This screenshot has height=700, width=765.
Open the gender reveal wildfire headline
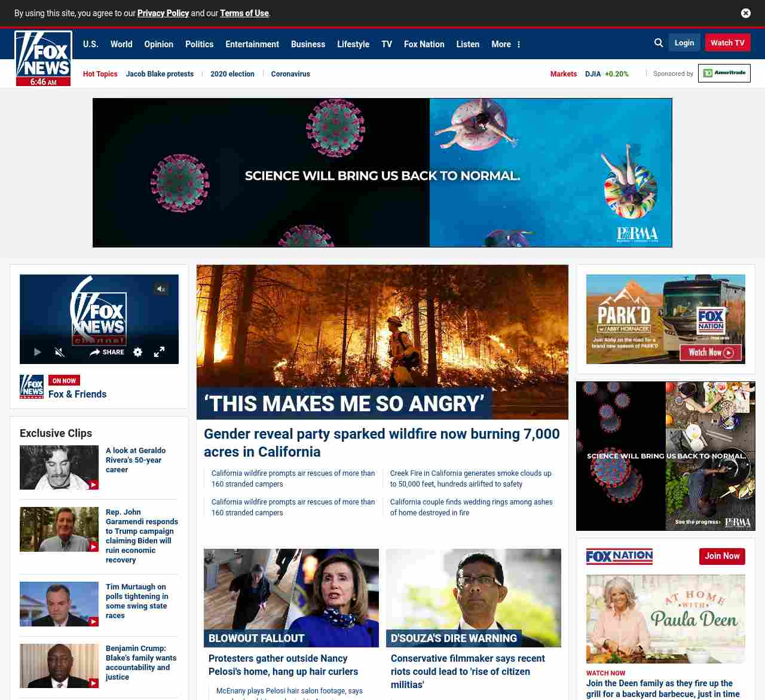pyautogui.click(x=381, y=442)
